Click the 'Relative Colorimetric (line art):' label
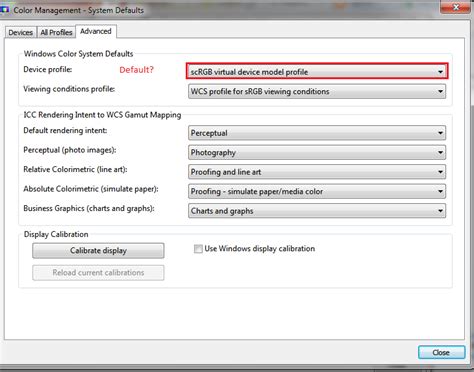Image resolution: width=474 pixels, height=372 pixels. pos(75,169)
